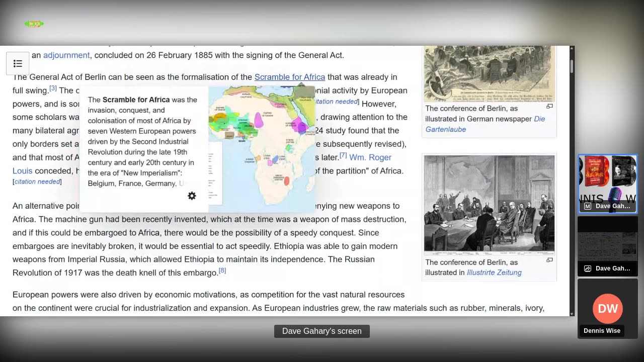Enlarge the Die Gartenlaube image icon

pos(549,106)
